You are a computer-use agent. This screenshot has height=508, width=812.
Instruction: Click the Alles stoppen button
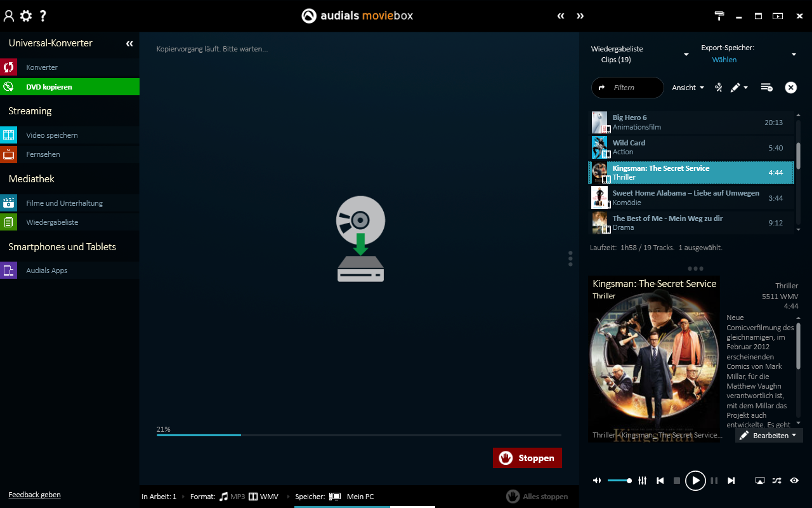point(538,497)
